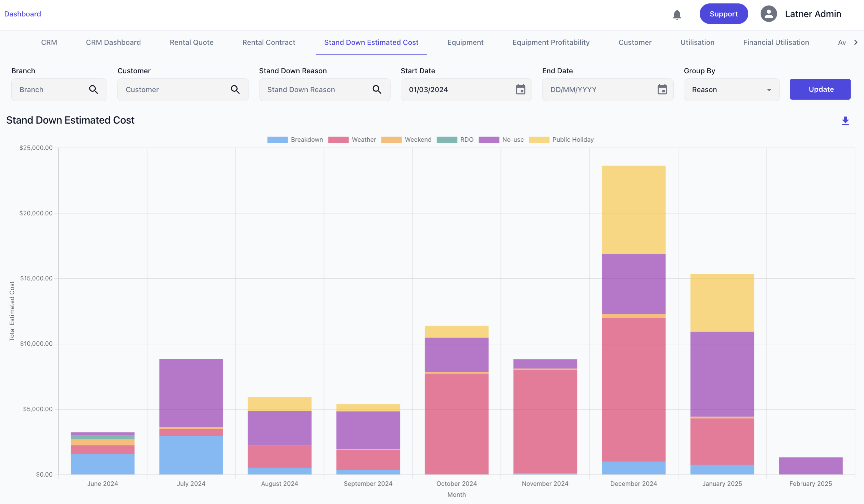The image size is (864, 504).
Task: Click the Customer search magnifier icon
Action: tap(235, 89)
